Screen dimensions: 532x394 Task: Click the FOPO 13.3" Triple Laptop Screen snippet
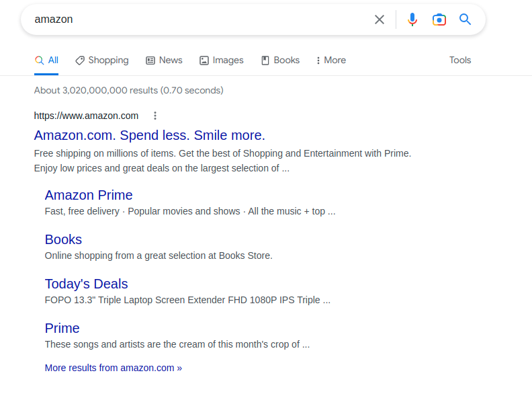tap(187, 300)
